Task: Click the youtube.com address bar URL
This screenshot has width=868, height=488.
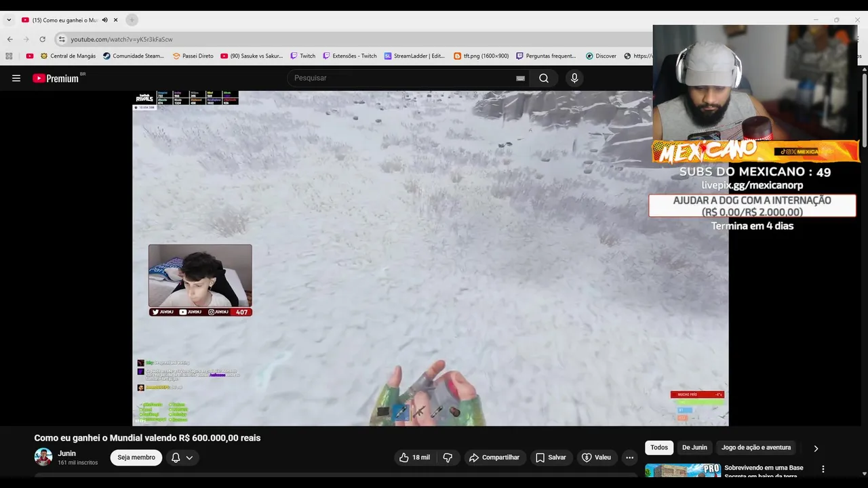Action: coord(121,39)
